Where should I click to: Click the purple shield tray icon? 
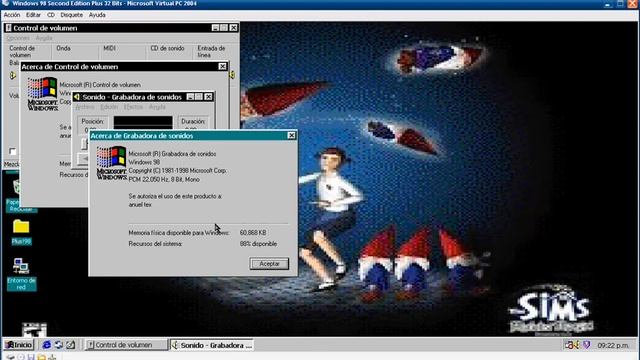(587, 345)
